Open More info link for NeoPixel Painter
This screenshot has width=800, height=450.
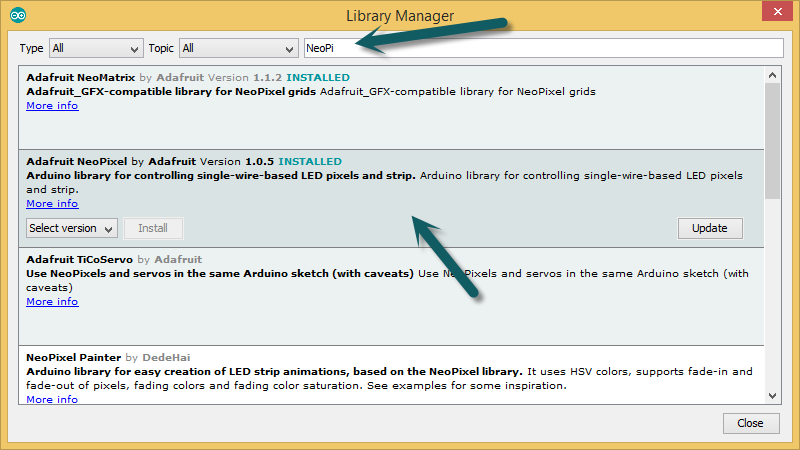52,399
